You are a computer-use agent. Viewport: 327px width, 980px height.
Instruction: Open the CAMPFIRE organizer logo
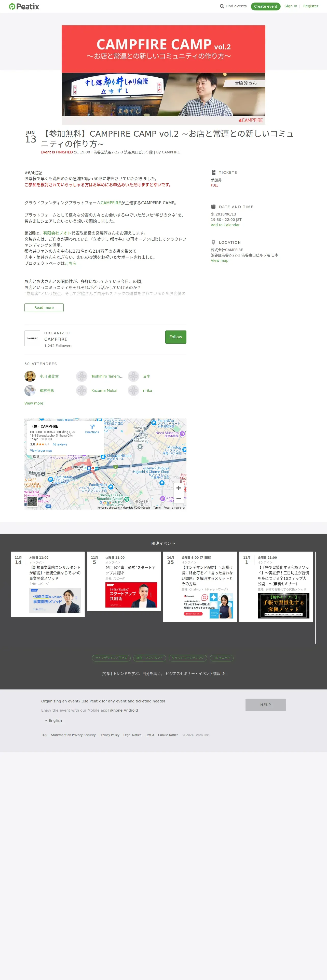32,338
